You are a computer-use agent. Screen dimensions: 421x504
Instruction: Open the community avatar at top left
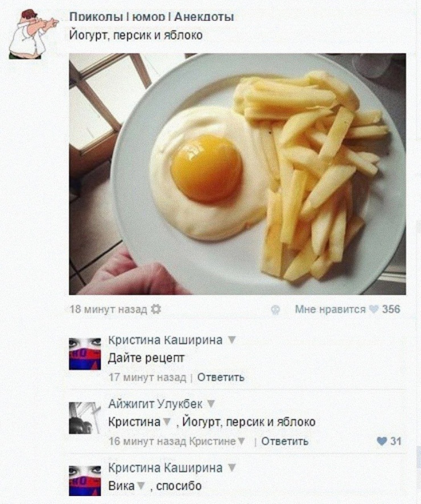coord(34,34)
